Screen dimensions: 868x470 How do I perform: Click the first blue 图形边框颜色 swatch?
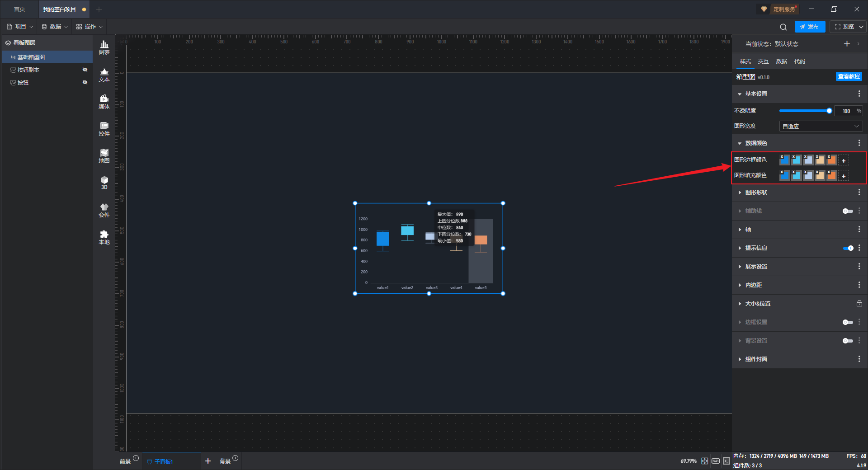784,160
